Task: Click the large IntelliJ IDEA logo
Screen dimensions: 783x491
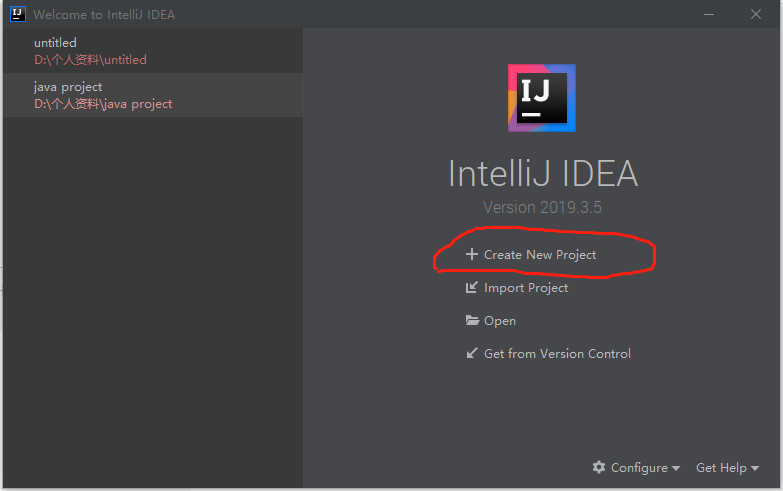Action: [x=542, y=98]
